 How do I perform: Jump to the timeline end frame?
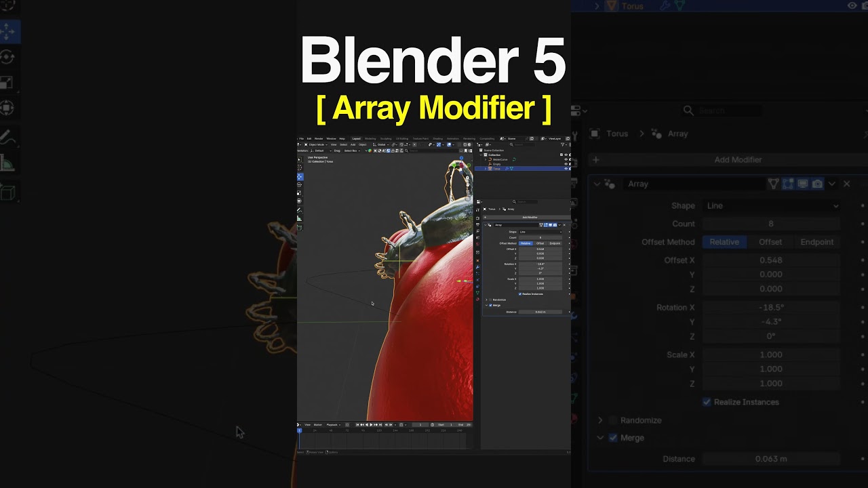(x=380, y=425)
